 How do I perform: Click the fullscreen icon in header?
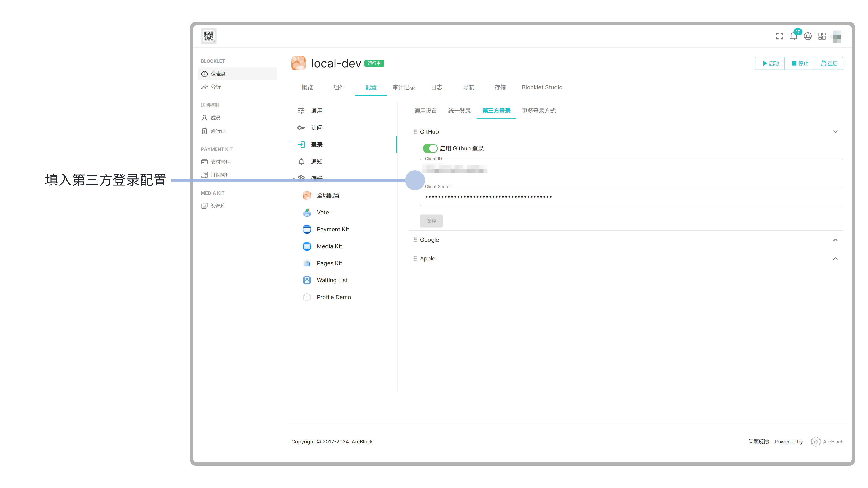[x=779, y=36]
